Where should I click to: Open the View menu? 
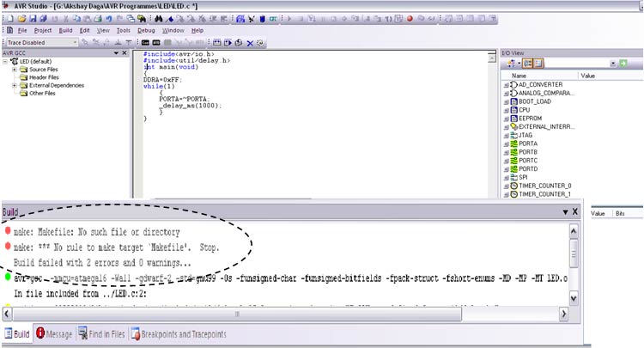103,30
